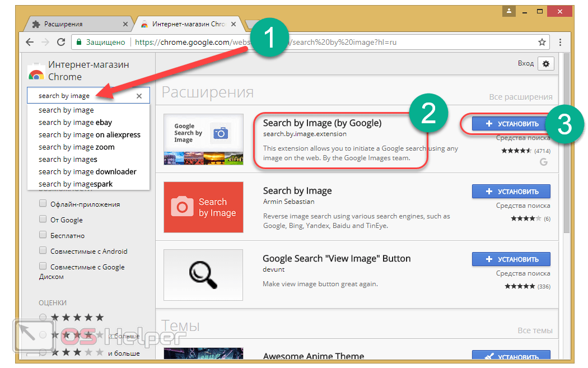This screenshot has width=588, height=368.
Task: Pick the 'search by image zoom' suggestion
Action: 76,147
